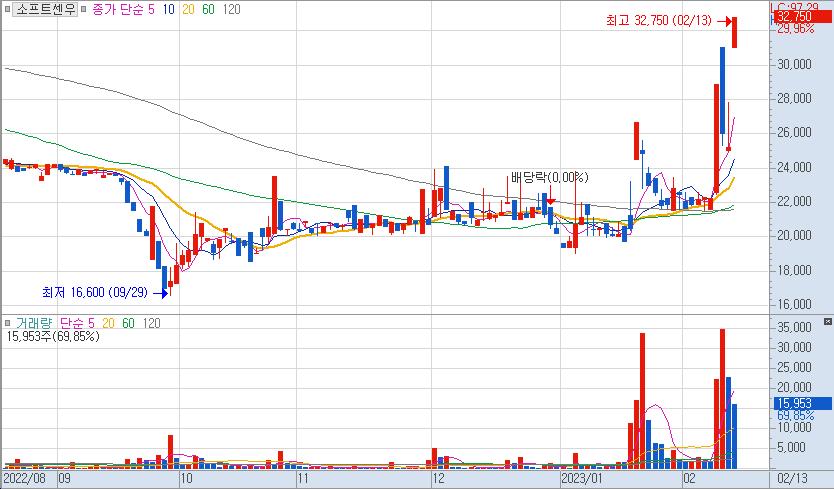This screenshot has height=489, width=834.
Task: Select the volume 60-day moving average label
Action: pos(128,323)
